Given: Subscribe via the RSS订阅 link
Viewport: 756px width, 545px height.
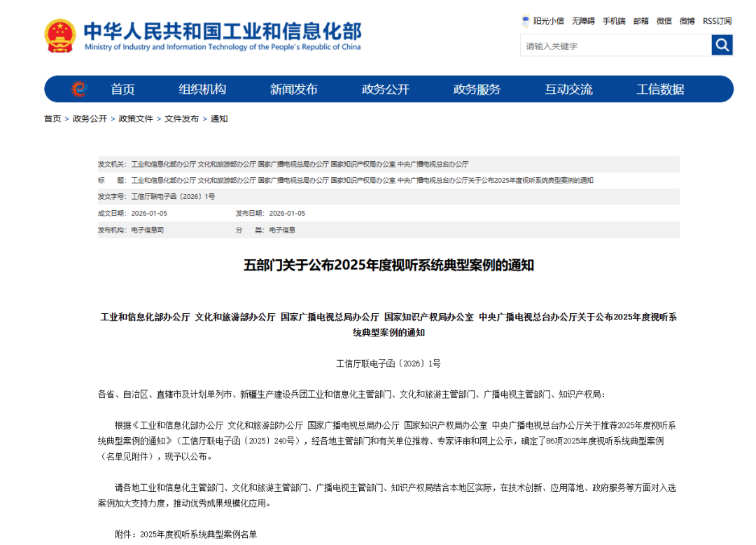Looking at the screenshot, I should click(717, 21).
